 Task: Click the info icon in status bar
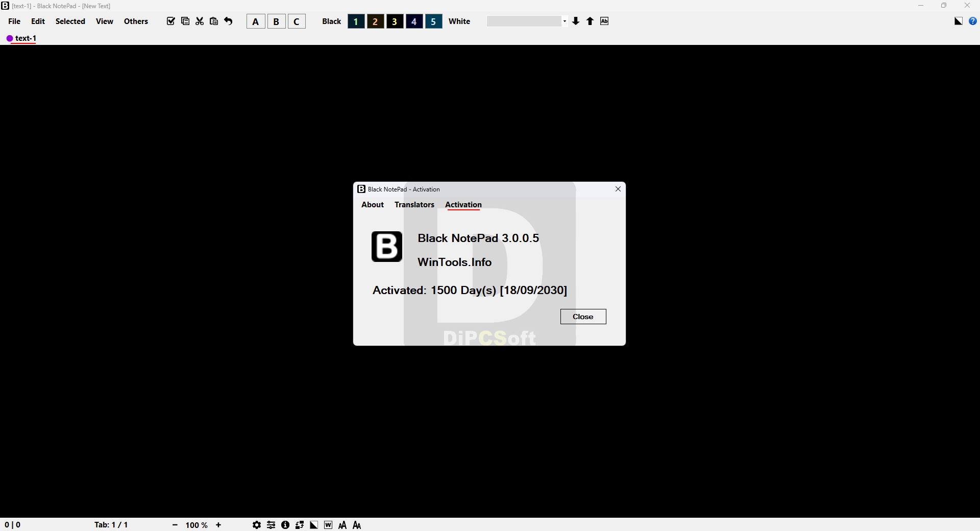tap(285, 525)
